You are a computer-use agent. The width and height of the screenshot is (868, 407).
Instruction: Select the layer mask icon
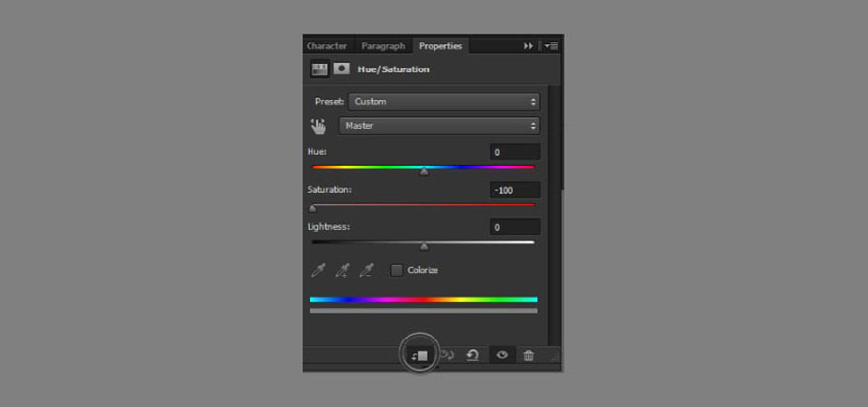click(x=342, y=69)
